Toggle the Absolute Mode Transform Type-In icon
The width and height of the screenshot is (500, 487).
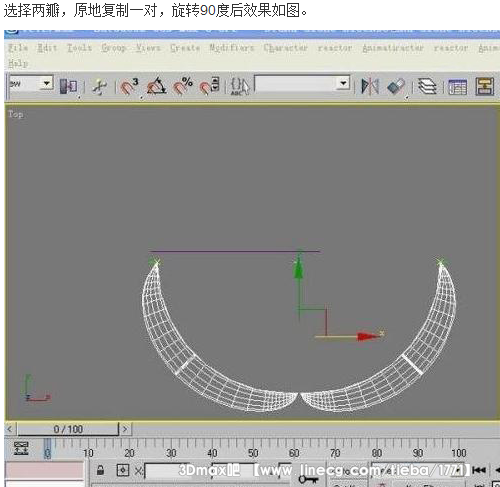122,470
